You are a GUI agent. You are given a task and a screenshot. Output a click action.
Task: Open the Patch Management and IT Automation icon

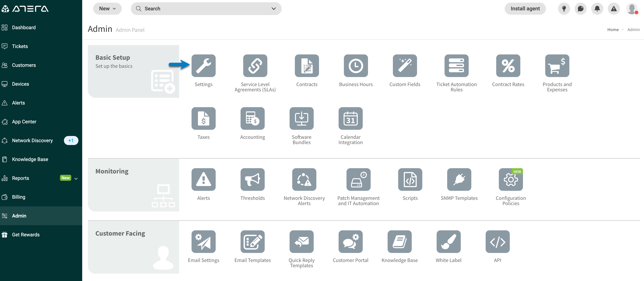click(358, 179)
